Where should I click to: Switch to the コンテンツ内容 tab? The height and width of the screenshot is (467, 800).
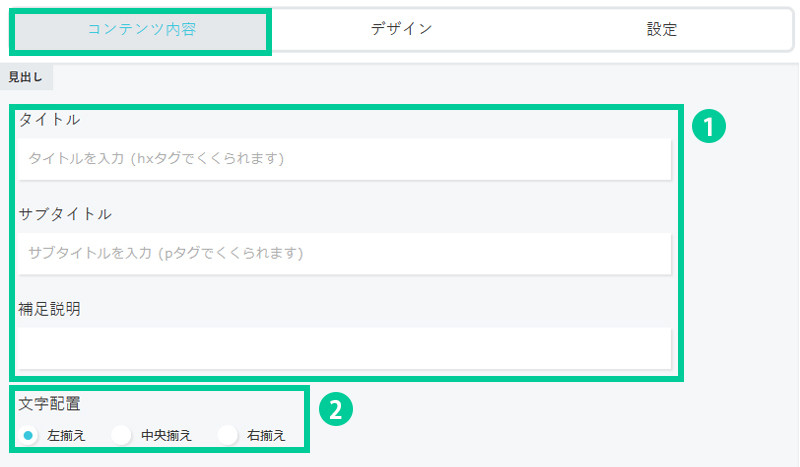[x=141, y=29]
